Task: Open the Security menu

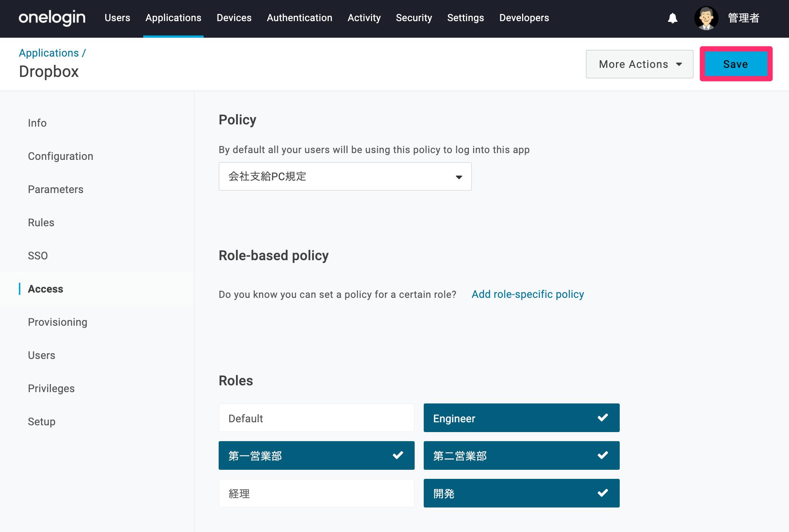Action: click(x=414, y=18)
